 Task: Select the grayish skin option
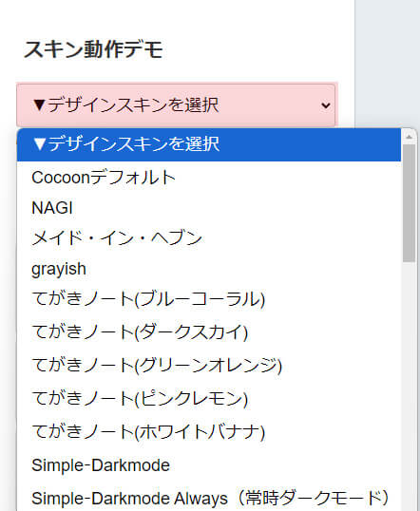click(x=209, y=269)
